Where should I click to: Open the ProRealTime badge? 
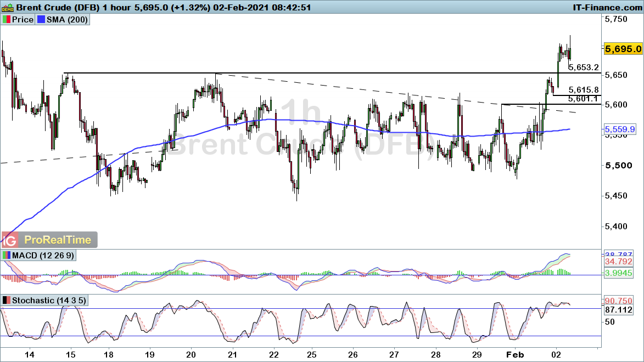(x=58, y=240)
